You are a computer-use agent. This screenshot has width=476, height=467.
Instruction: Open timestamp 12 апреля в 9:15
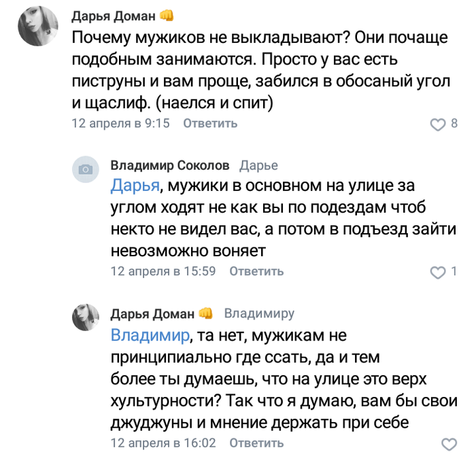pyautogui.click(x=120, y=123)
